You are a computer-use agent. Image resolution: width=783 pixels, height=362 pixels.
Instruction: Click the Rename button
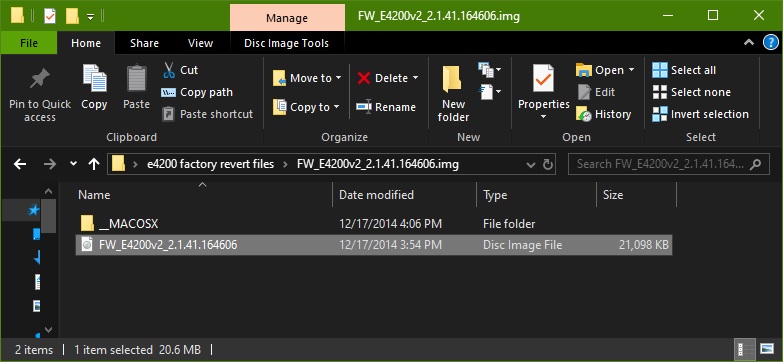386,107
